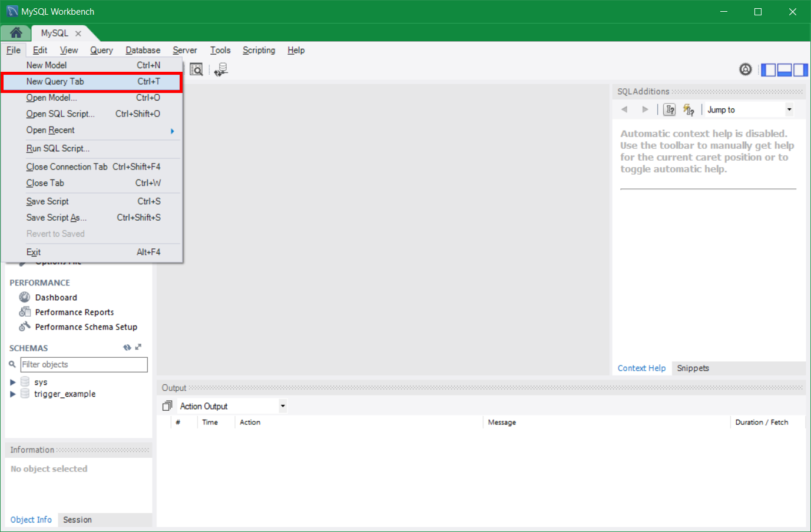This screenshot has width=811, height=532.
Task: Open the Dashboard performance icon
Action: (24, 297)
